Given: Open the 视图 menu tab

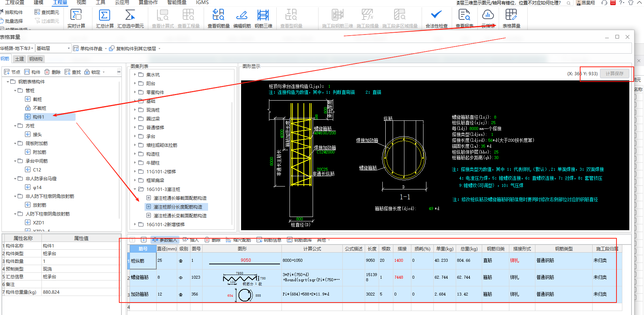Looking at the screenshot, I should pyautogui.click(x=81, y=2).
